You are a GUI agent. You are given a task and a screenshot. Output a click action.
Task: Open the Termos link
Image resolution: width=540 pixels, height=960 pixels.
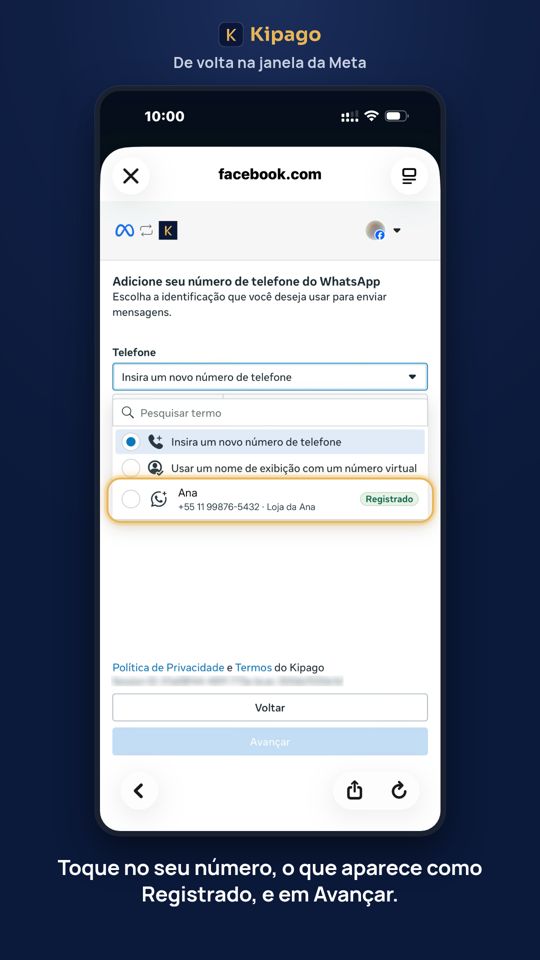pos(253,667)
